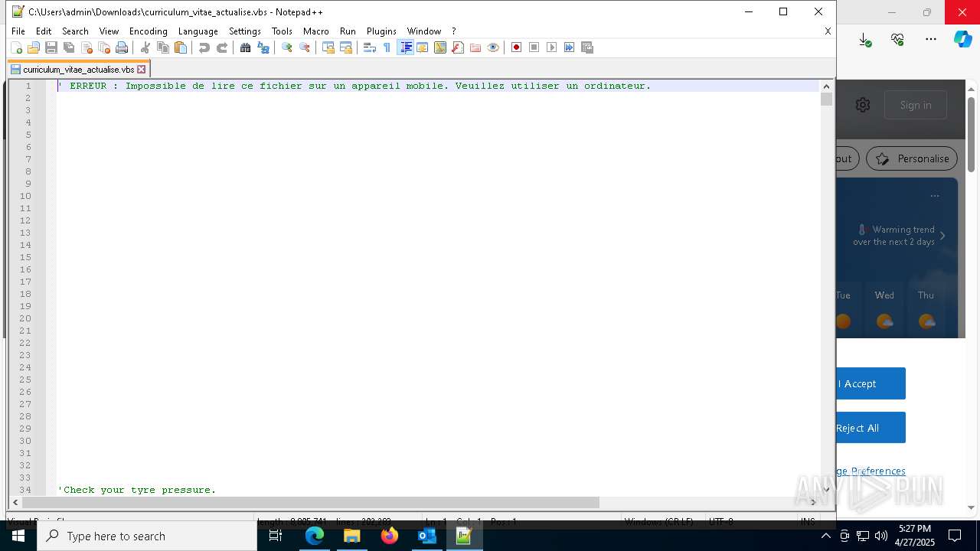The width and height of the screenshot is (980, 551).
Task: Open the ? help menu
Action: (x=454, y=31)
